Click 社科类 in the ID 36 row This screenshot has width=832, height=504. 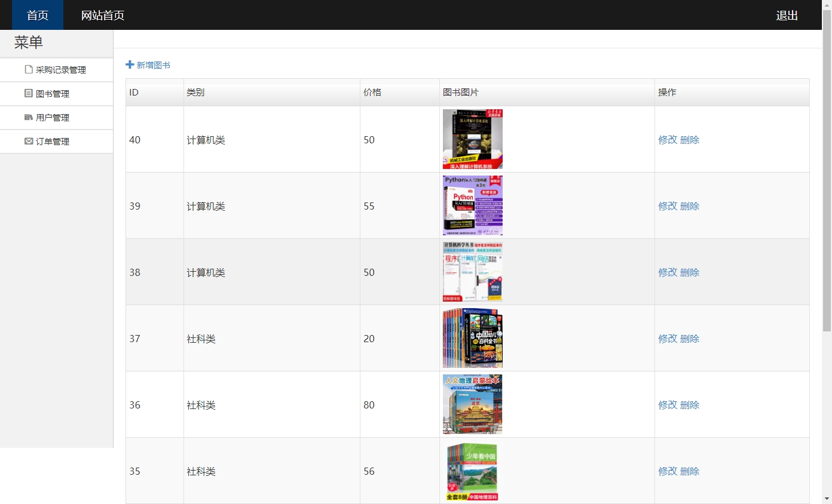coord(201,405)
